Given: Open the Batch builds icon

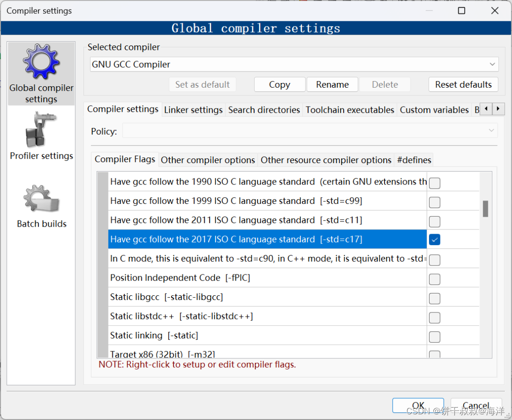Looking at the screenshot, I should [x=41, y=199].
